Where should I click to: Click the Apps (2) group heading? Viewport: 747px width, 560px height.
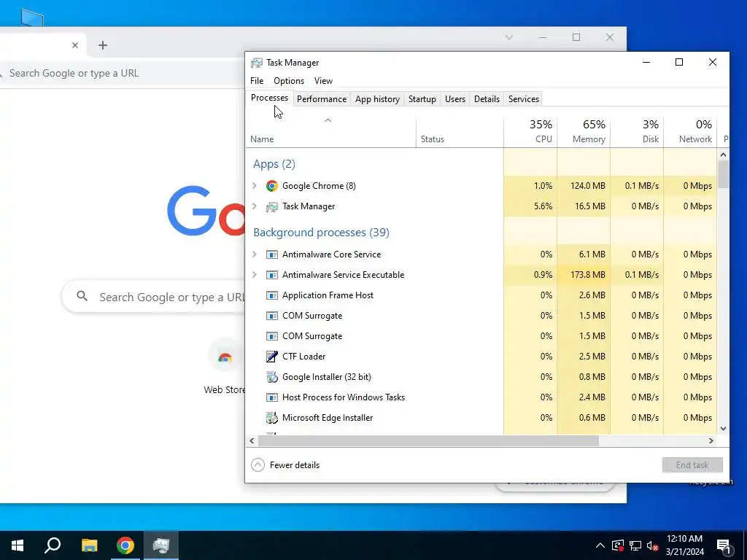274,164
